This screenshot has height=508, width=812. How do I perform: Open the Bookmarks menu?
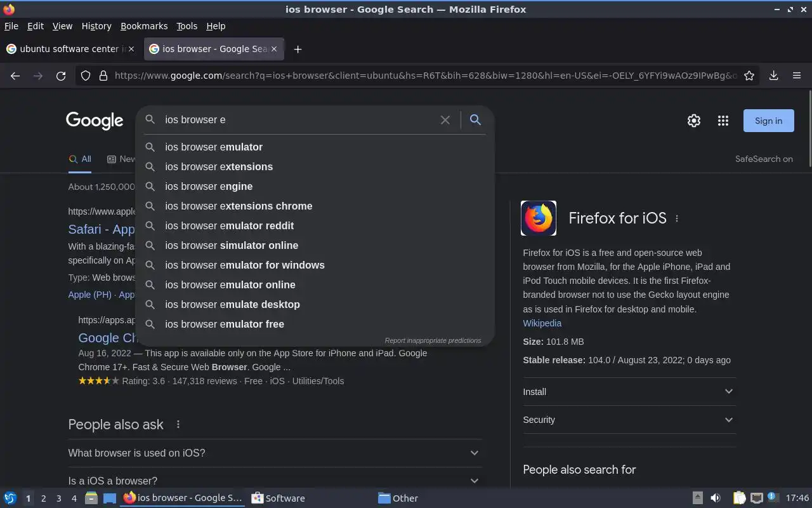(x=144, y=26)
